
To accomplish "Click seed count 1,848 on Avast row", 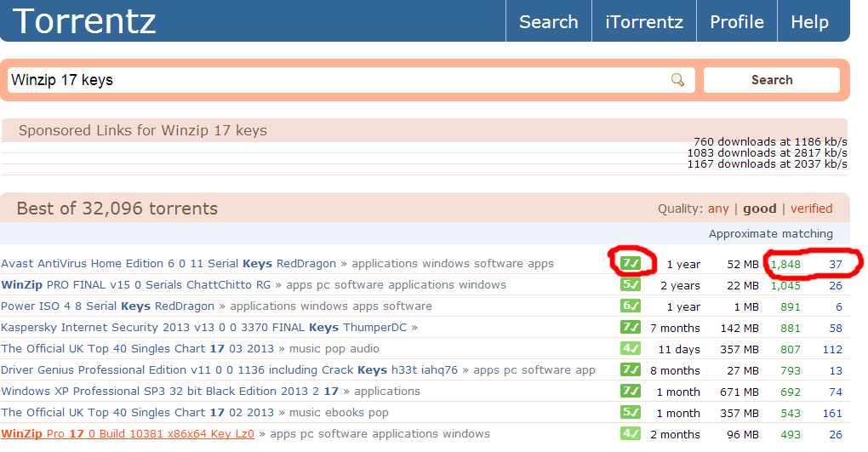I will (x=785, y=264).
